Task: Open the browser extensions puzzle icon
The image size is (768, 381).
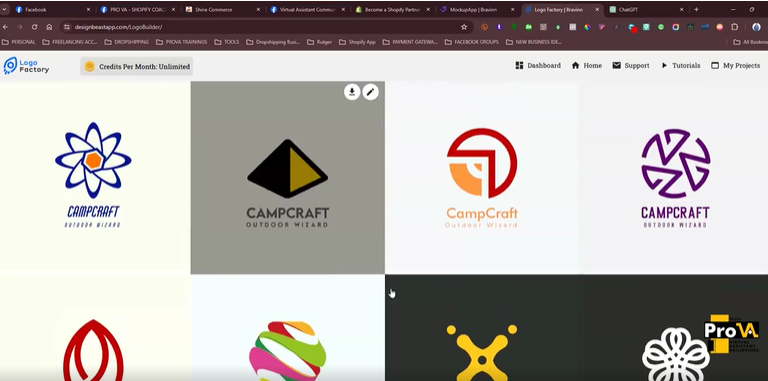Action: click(x=734, y=27)
